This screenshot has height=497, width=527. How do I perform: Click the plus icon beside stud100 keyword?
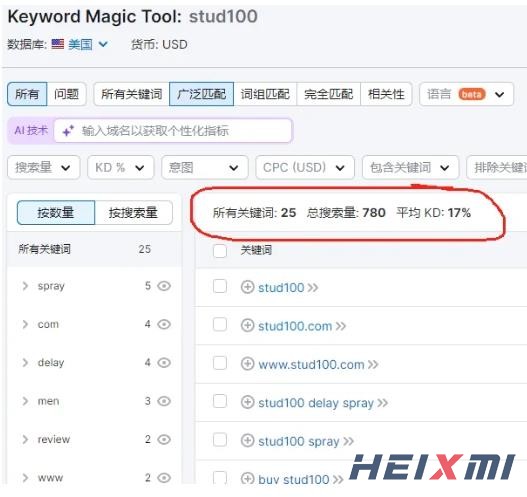[x=247, y=287]
